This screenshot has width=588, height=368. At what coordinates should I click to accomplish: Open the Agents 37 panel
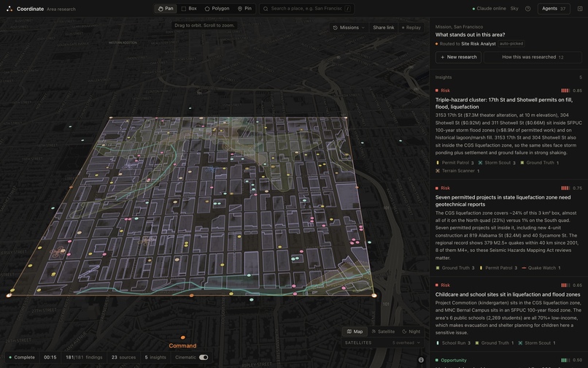tap(554, 8)
